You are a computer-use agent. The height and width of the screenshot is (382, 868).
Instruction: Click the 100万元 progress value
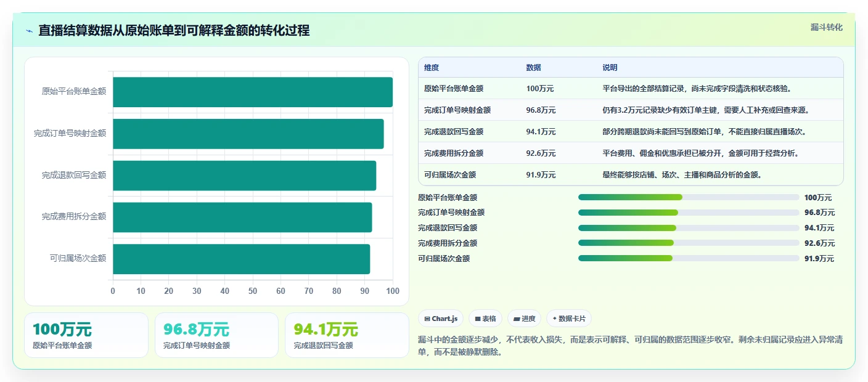coord(818,198)
